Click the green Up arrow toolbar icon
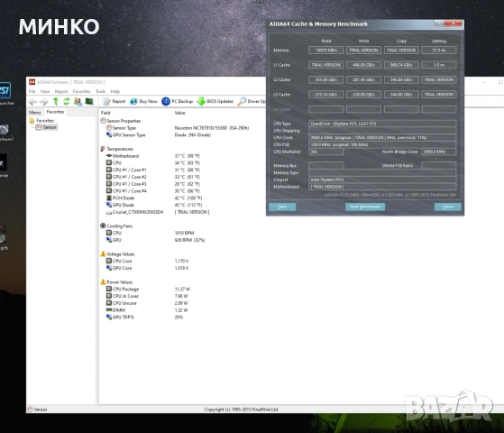This screenshot has height=433, width=504. [x=56, y=101]
